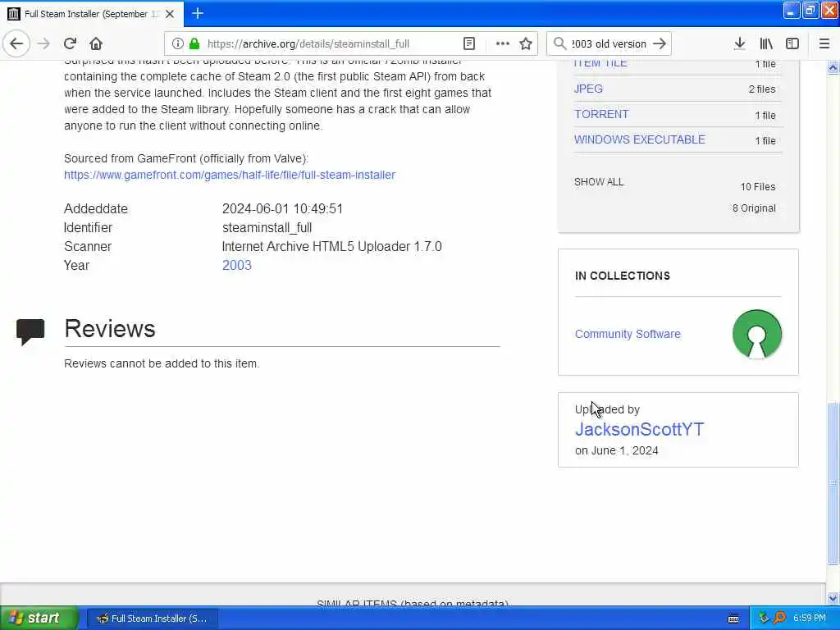Submit search with the arrow button
Viewport: 840px width, 630px height.
point(660,43)
